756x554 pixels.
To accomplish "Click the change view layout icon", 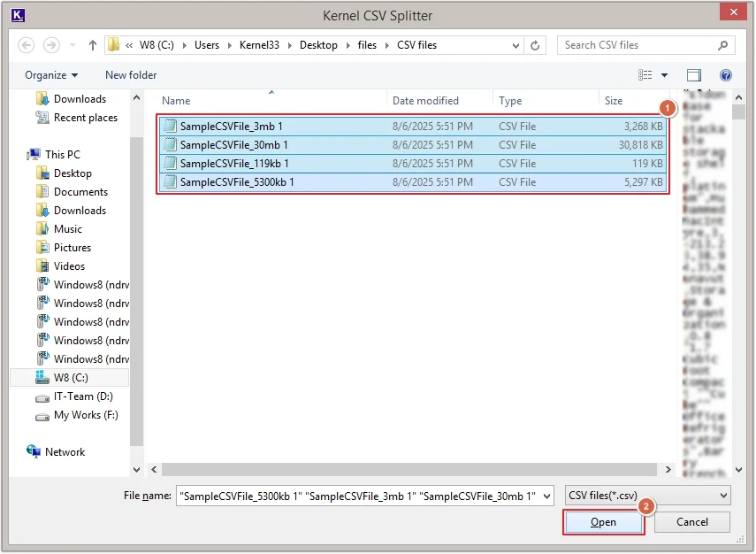I will (x=645, y=75).
